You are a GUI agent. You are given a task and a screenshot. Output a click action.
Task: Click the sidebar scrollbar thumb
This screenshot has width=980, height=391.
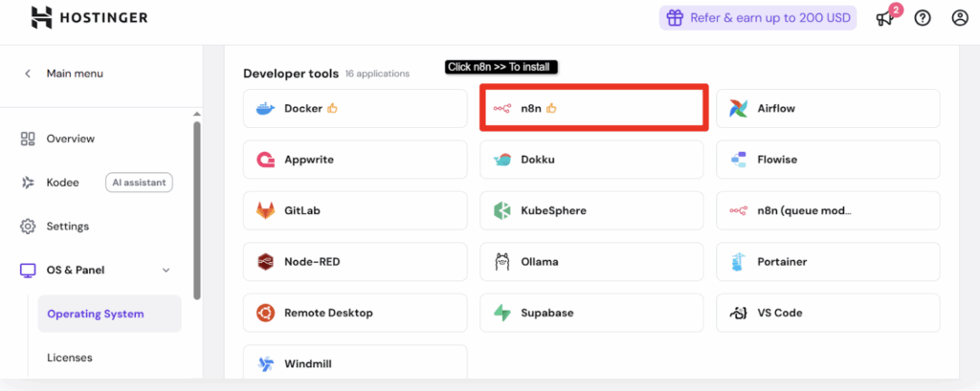[x=197, y=210]
